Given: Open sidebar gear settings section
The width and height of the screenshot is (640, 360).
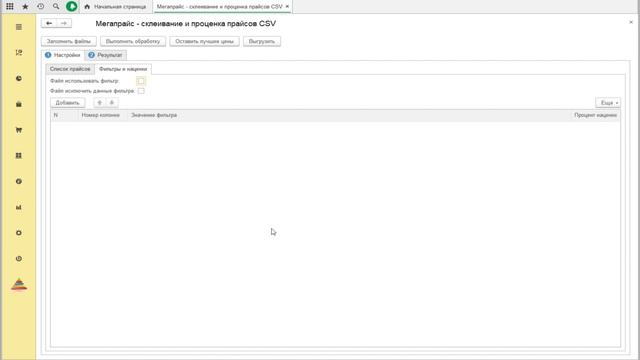Looking at the screenshot, I should click(19, 233).
